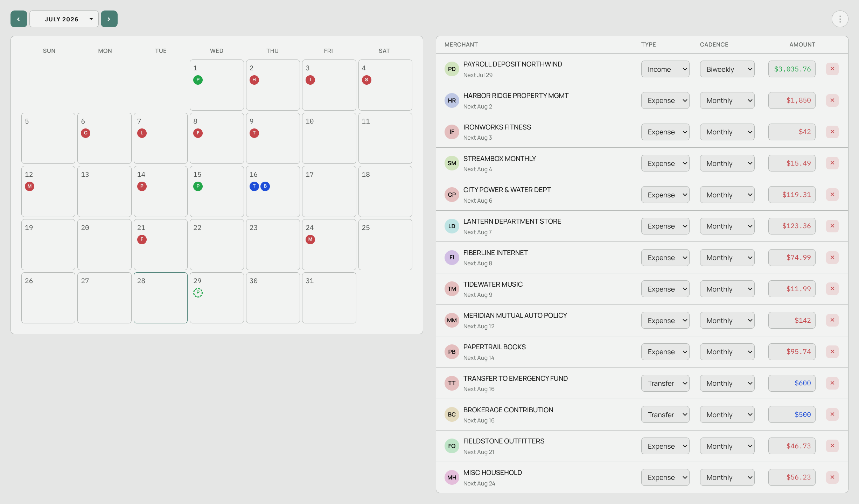The width and height of the screenshot is (859, 504).
Task: Click the blue B marker on July 16
Action: (265, 186)
